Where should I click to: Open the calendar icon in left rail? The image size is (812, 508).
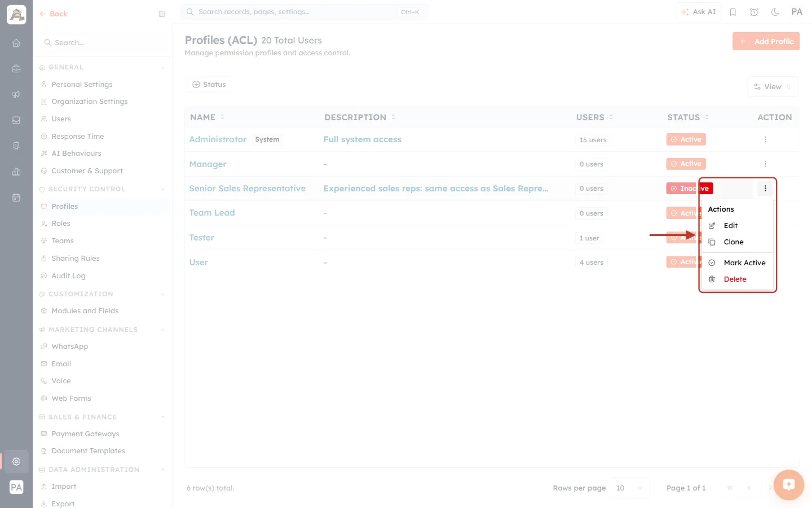[x=16, y=198]
